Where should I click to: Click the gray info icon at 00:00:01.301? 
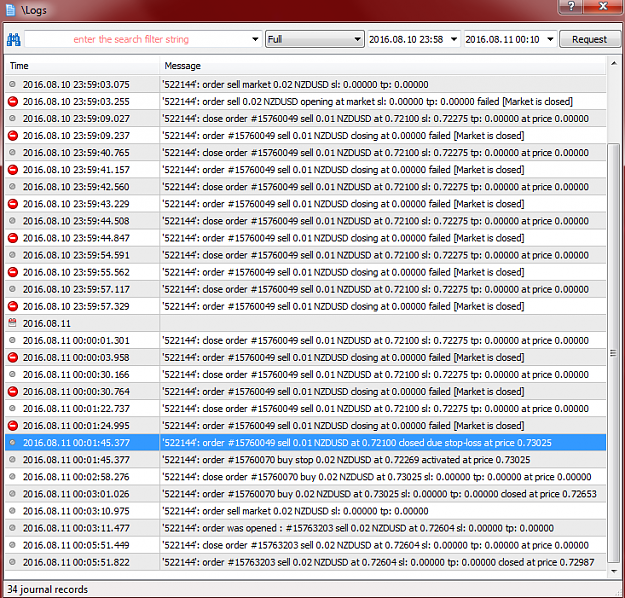click(x=12, y=340)
